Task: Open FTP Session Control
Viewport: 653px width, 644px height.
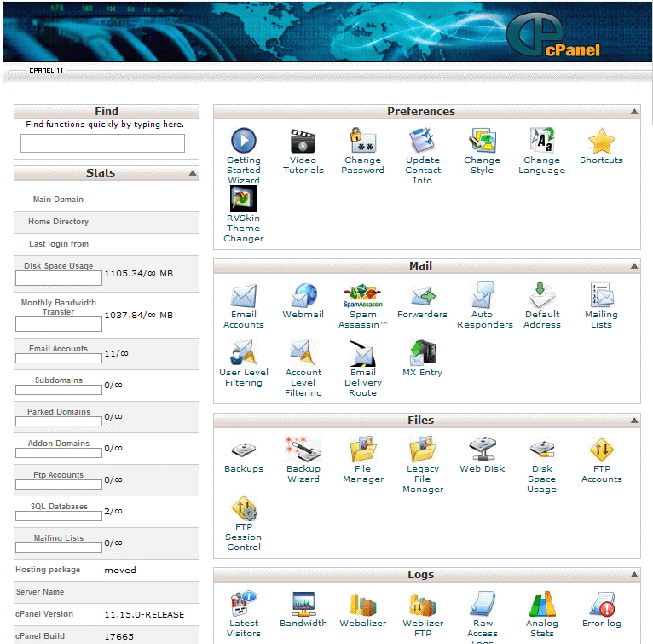Action: point(244,523)
